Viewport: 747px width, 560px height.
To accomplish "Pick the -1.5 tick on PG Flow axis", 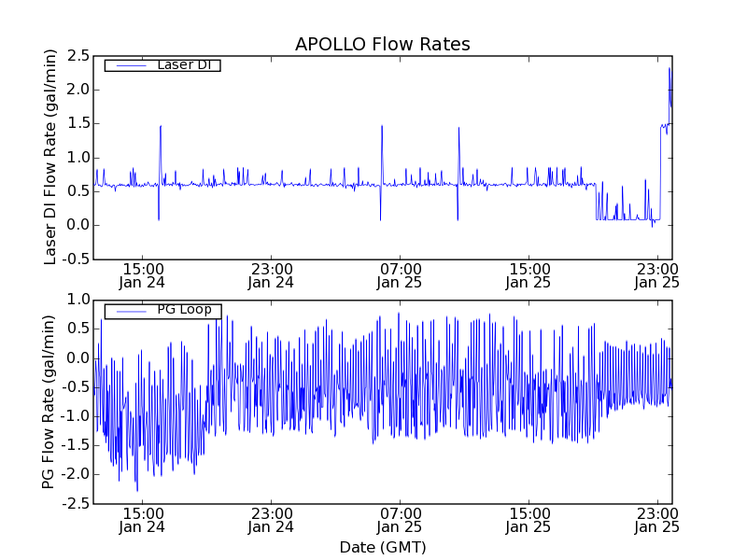I will click(x=76, y=445).
